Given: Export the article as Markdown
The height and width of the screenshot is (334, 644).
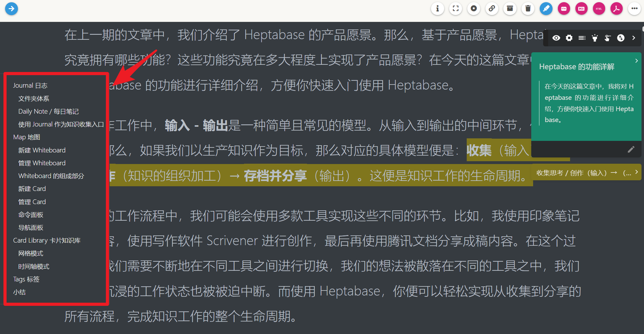Looking at the screenshot, I should click(581, 8).
